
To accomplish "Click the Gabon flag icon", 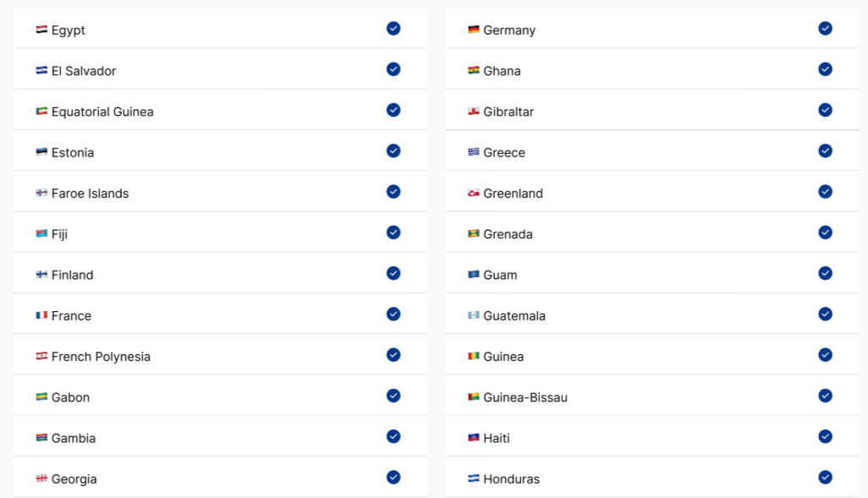I will click(41, 397).
